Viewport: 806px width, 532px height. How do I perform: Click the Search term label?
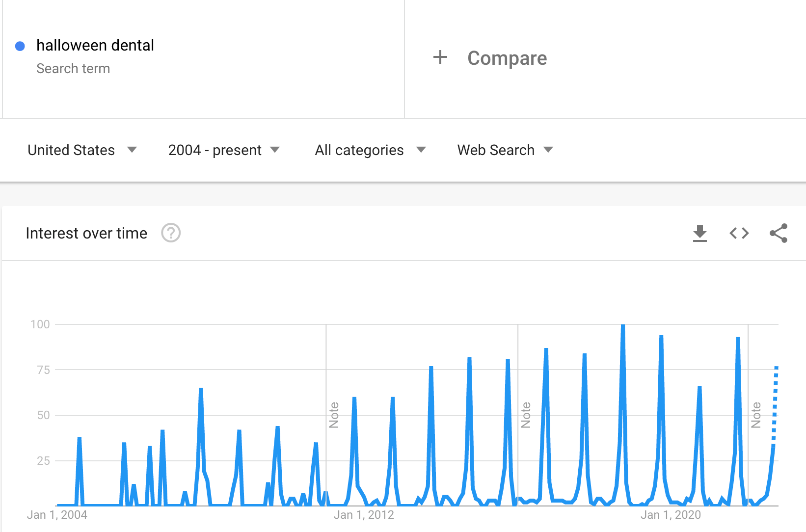tap(73, 69)
